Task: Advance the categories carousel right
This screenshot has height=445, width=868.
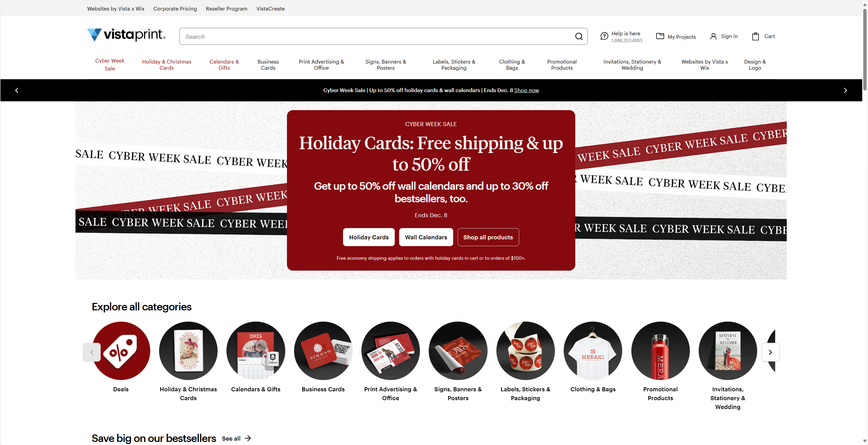Action: (770, 352)
